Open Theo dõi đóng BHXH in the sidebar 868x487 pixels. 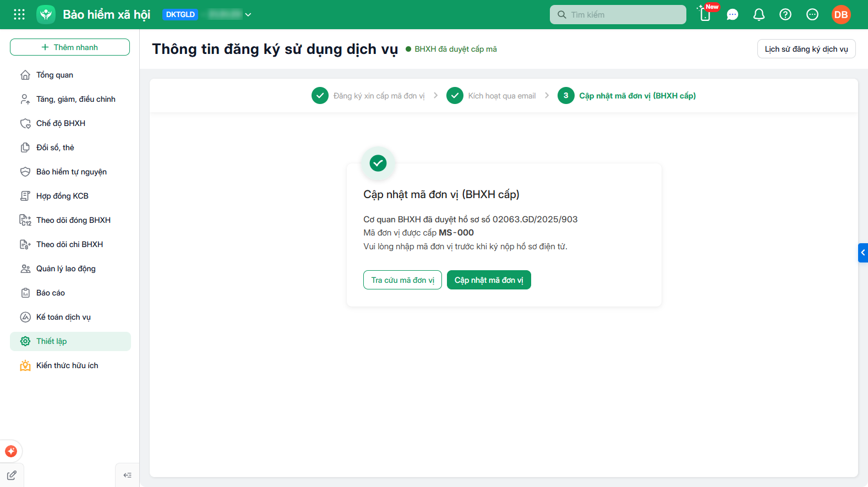click(70, 220)
